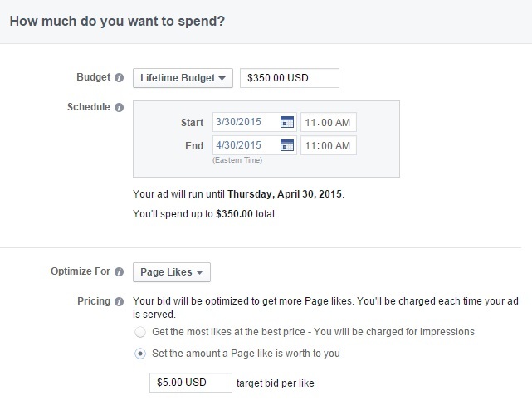Click the Start date field 3/30/2015

[x=246, y=123]
